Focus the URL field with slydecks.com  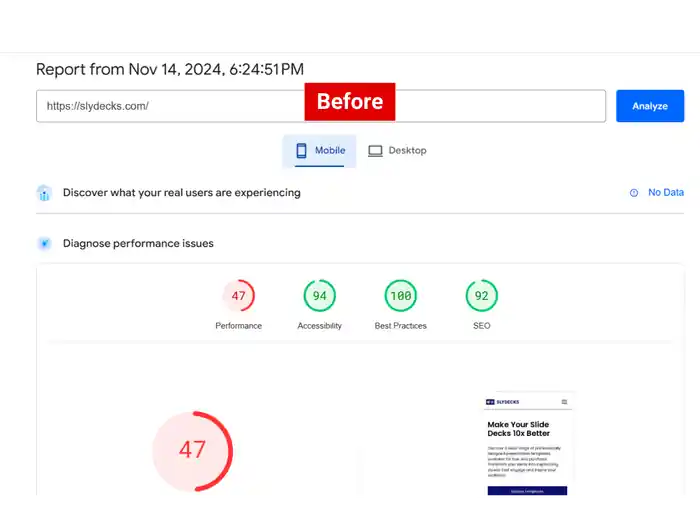tap(321, 106)
